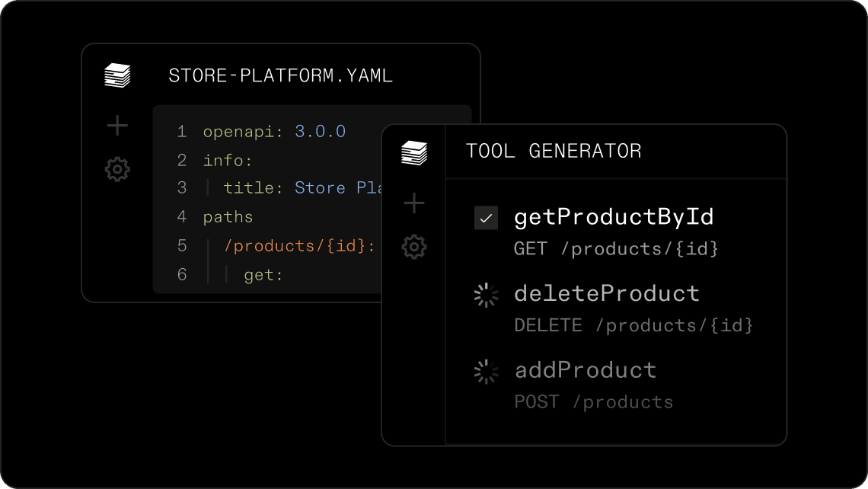Click the 'DELETE /products/{id}' endpoint text
Image resolution: width=868 pixels, height=489 pixels.
[633, 326]
